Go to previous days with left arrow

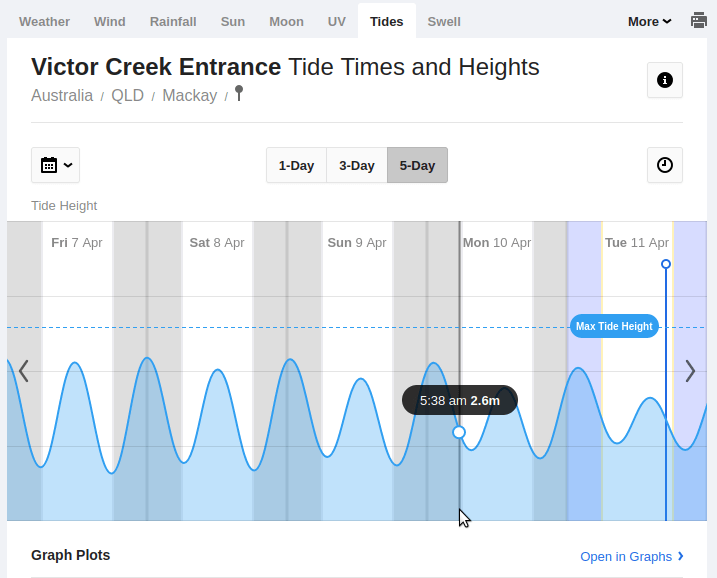(x=23, y=371)
